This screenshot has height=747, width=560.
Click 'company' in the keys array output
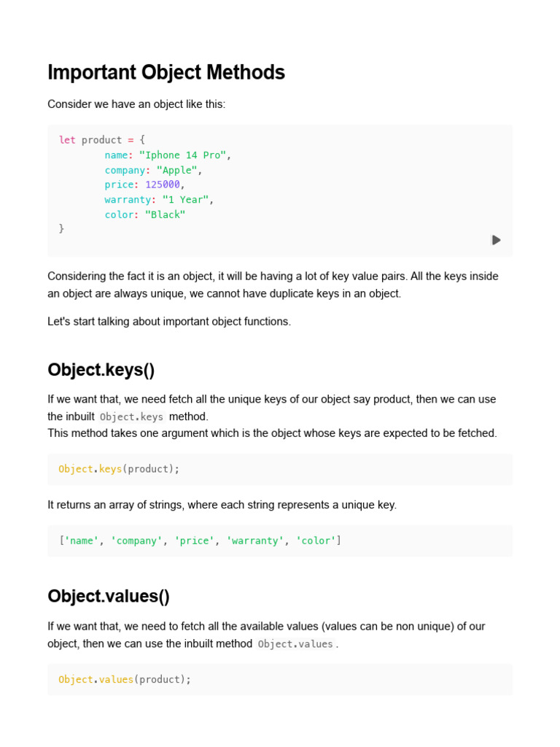click(x=136, y=541)
